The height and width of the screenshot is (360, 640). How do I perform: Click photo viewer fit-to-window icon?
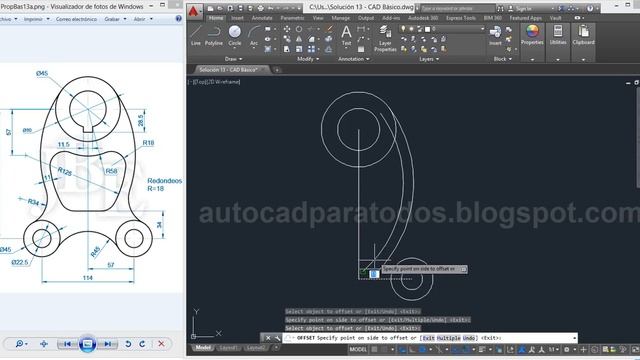click(x=44, y=344)
